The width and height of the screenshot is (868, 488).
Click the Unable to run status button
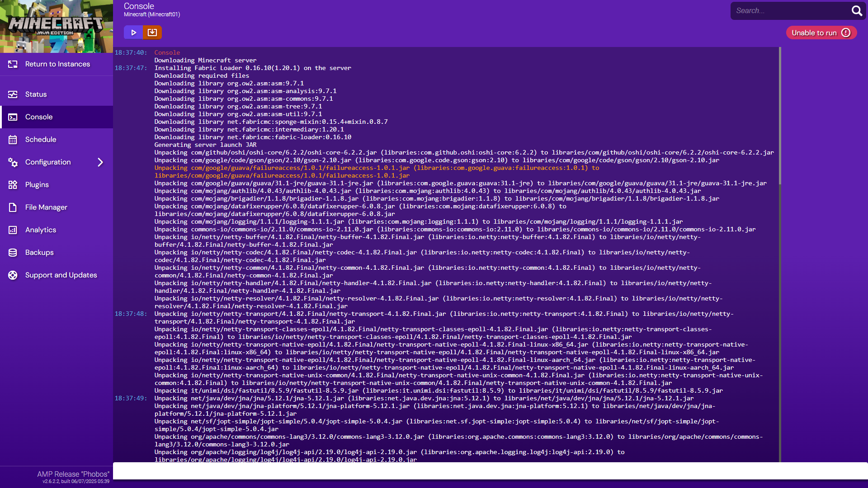point(821,33)
